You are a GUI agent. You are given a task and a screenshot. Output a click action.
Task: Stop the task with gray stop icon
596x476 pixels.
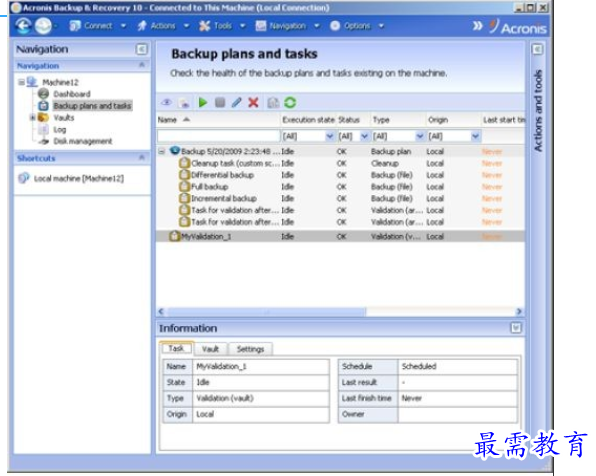(220, 102)
